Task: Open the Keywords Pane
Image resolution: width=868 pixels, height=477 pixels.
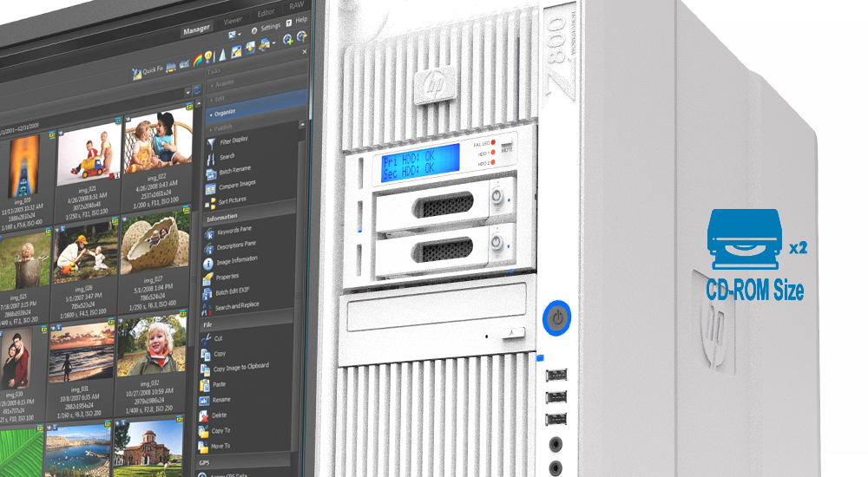Action: pos(234,230)
